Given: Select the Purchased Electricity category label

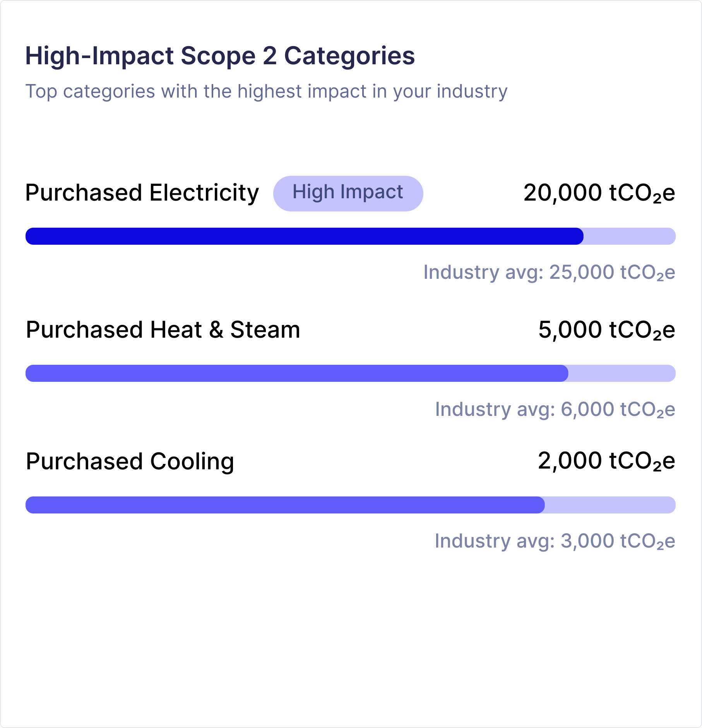Looking at the screenshot, I should tap(142, 193).
